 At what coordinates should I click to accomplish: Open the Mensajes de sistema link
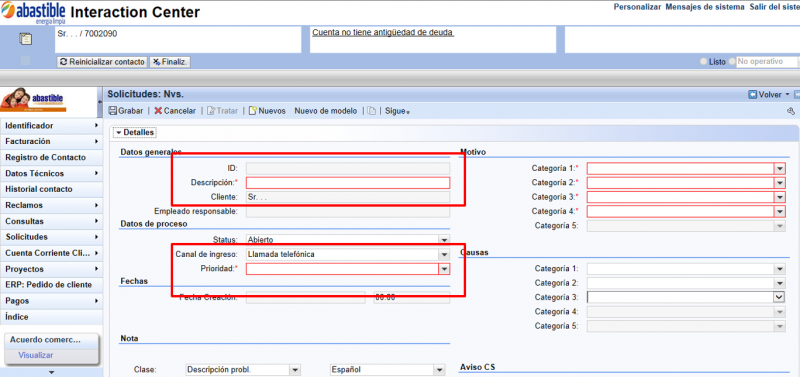(x=705, y=7)
